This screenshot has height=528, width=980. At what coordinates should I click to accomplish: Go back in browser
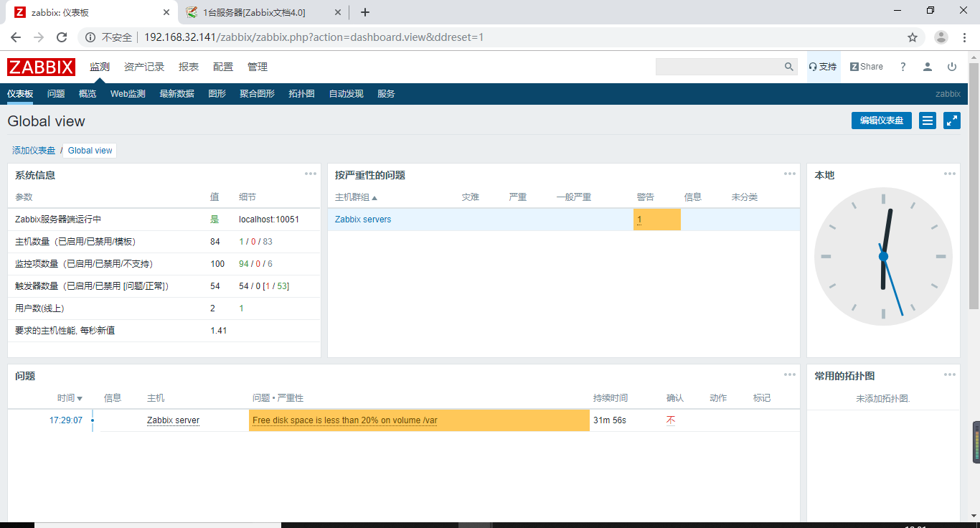pos(16,37)
